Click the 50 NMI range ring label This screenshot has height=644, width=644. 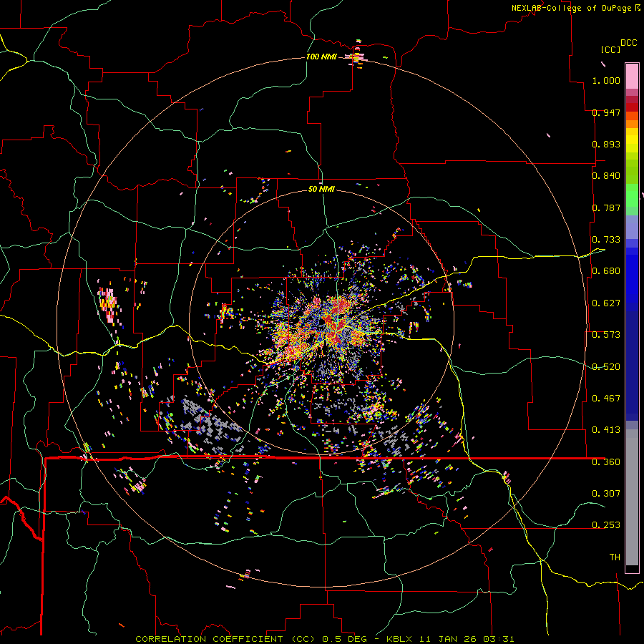click(x=321, y=190)
